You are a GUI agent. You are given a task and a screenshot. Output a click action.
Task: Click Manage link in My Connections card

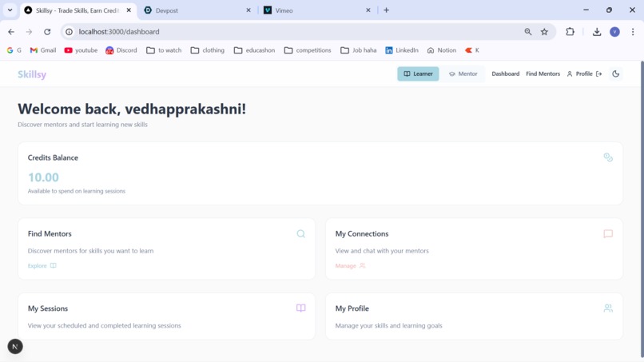pyautogui.click(x=350, y=266)
